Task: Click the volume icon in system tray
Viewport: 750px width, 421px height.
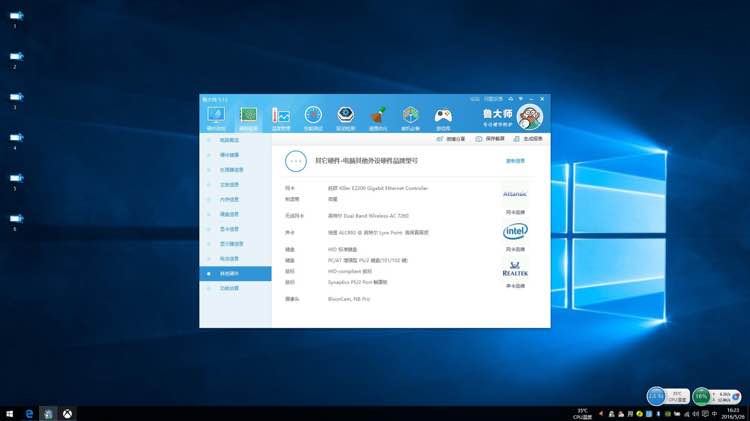Action: 696,414
